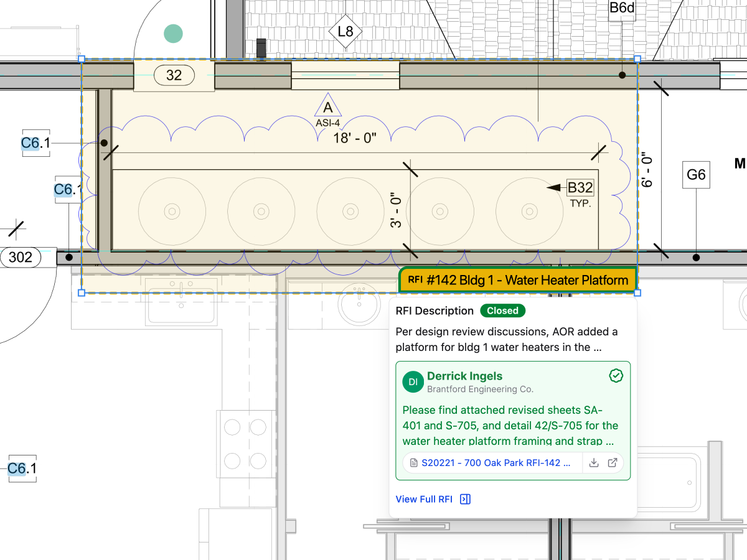Click the RFI Description heading
747x560 pixels.
[435, 310]
